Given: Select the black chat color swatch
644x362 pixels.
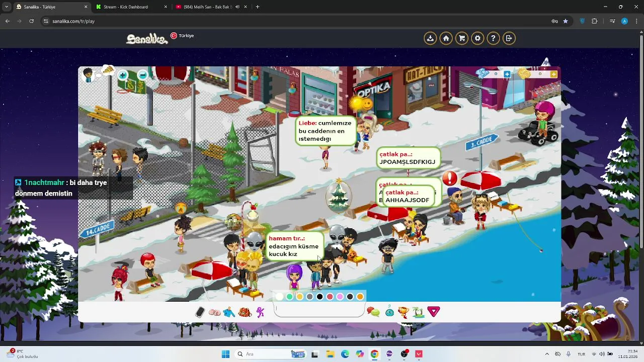Looking at the screenshot, I should click(320, 297).
